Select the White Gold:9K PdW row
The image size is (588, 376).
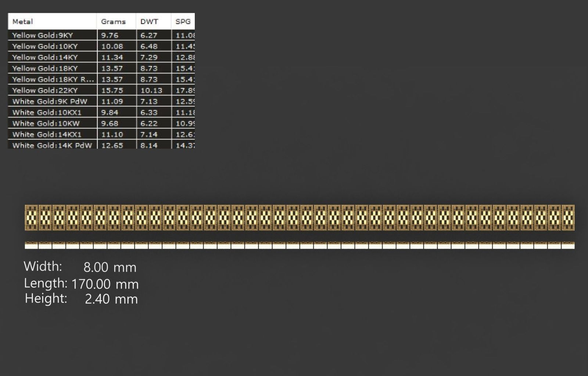(101, 101)
